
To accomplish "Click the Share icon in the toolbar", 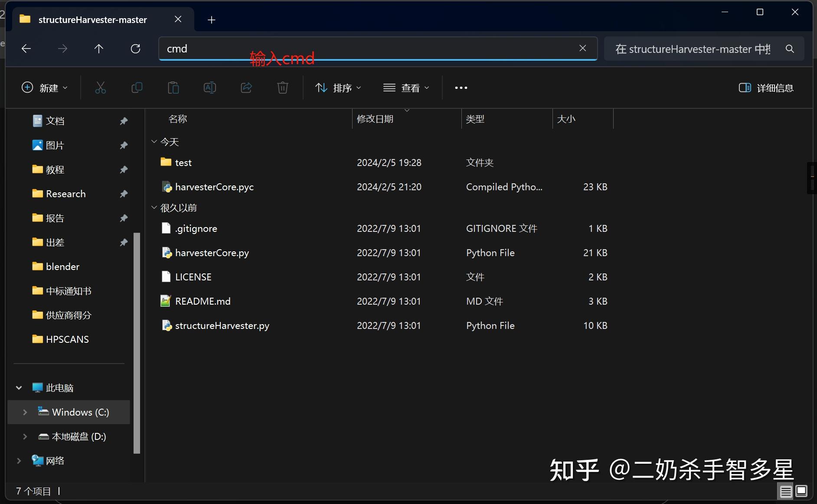I will [x=246, y=88].
